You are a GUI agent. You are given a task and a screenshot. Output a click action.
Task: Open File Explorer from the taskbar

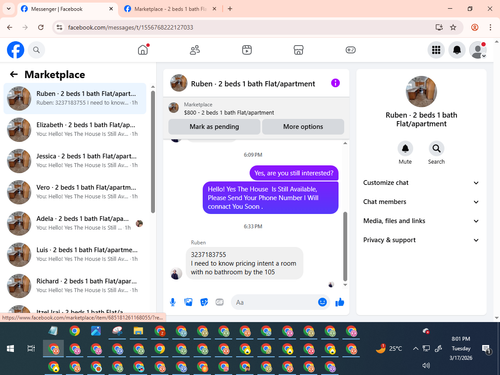coord(138,331)
